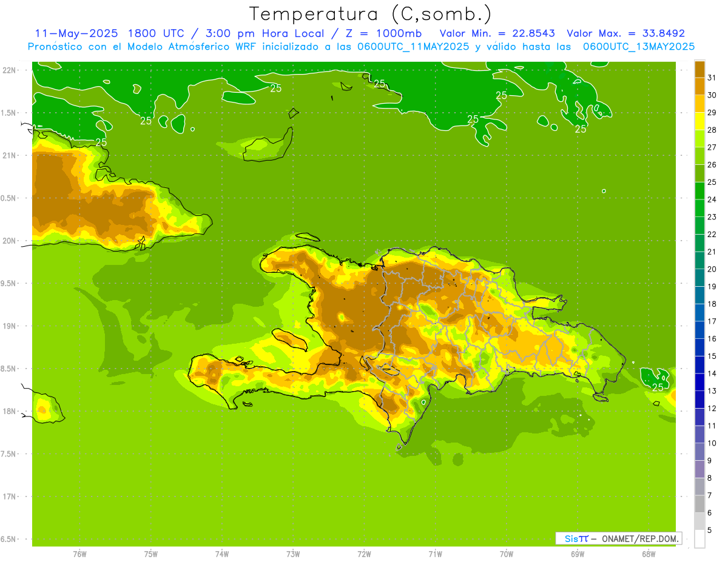
Task: Pick the gray color bar segment between 6 and 7
Action: (x=699, y=504)
